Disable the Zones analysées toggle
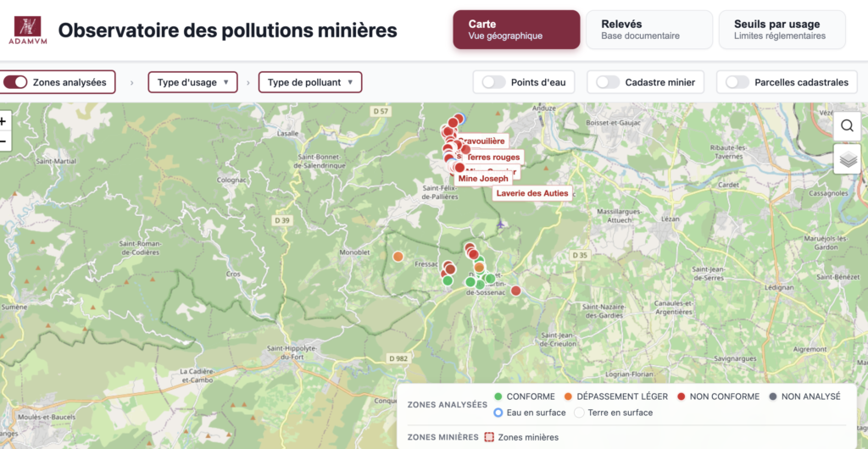 point(16,82)
